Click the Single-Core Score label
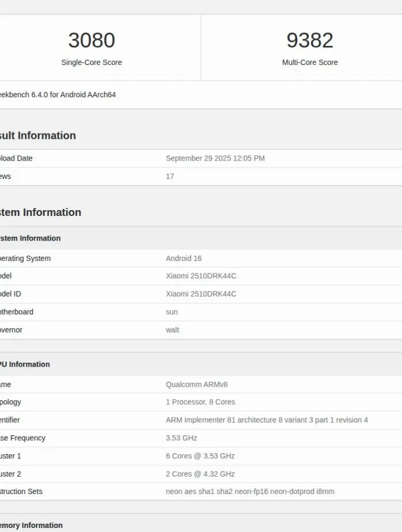Viewport: 402px width, 532px height. [x=92, y=62]
